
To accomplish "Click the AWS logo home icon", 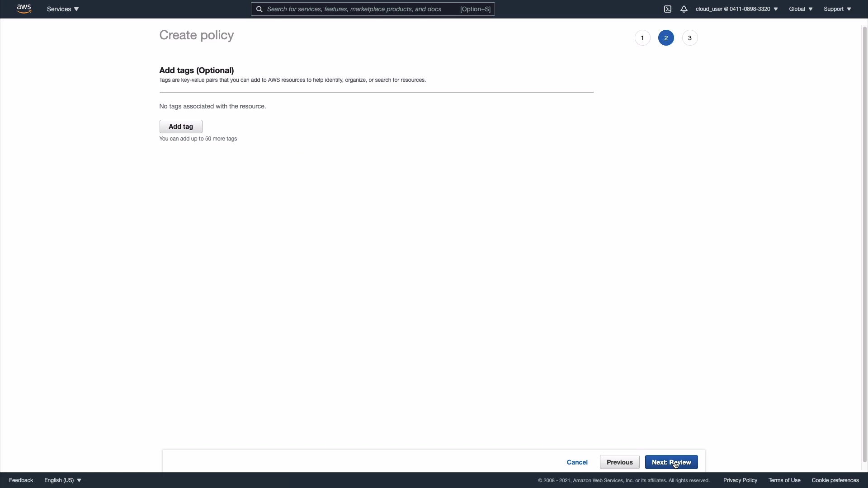I will [24, 9].
